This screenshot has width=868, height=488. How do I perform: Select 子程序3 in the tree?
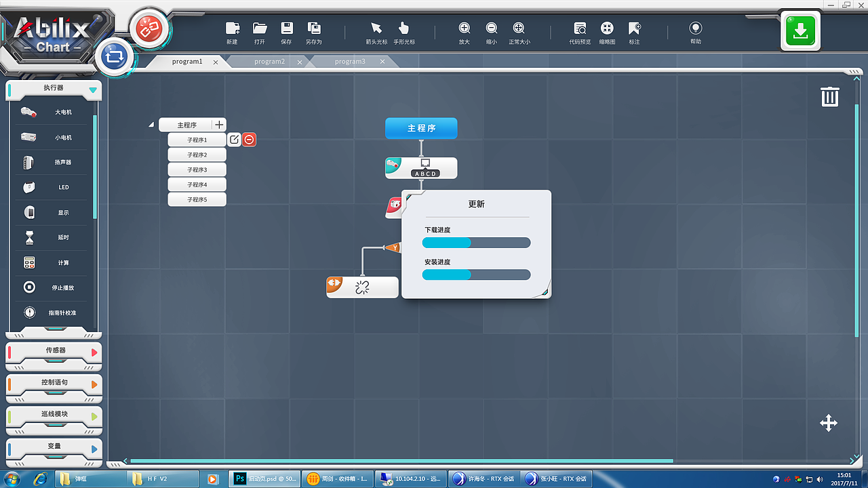click(x=197, y=169)
